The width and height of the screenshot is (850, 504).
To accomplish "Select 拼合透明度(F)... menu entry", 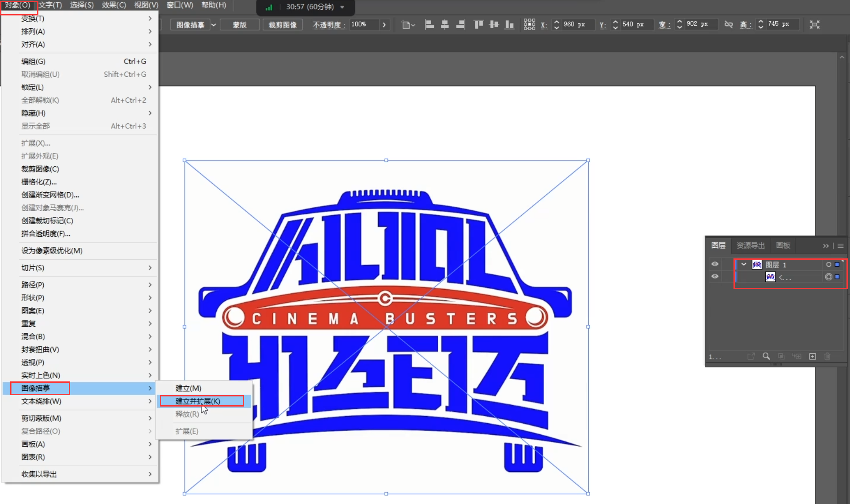I will pyautogui.click(x=80, y=234).
